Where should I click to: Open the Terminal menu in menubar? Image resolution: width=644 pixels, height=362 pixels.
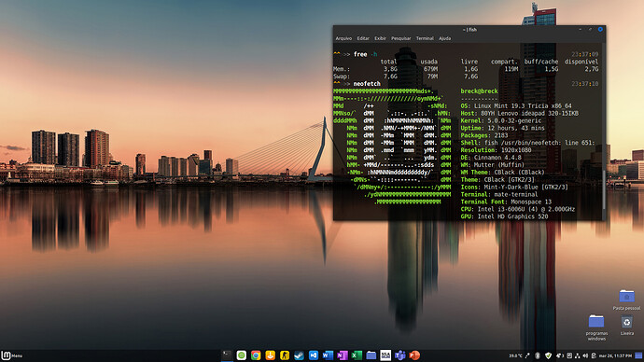(x=425, y=38)
